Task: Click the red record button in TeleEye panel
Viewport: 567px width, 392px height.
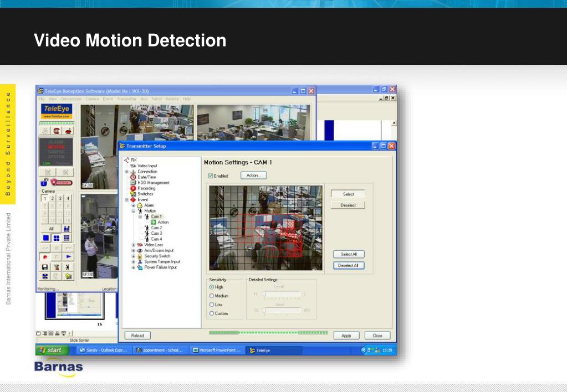Action: [x=45, y=257]
